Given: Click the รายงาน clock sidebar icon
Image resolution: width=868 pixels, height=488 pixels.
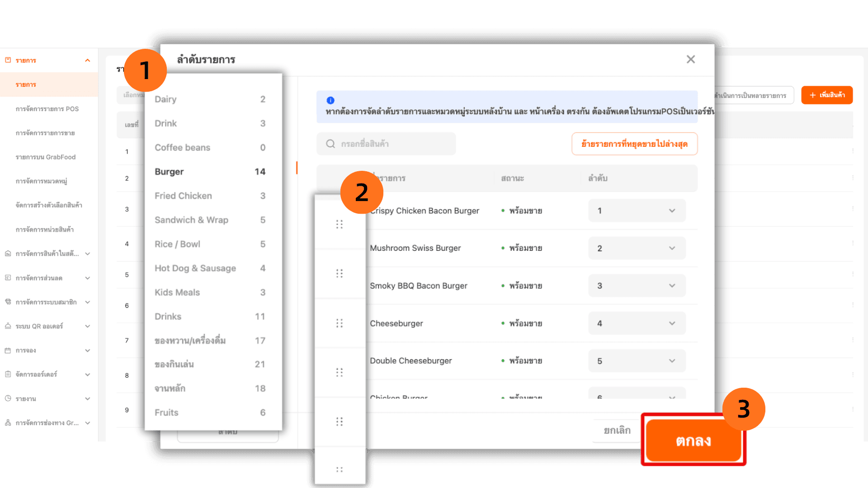Looking at the screenshot, I should 8,399.
